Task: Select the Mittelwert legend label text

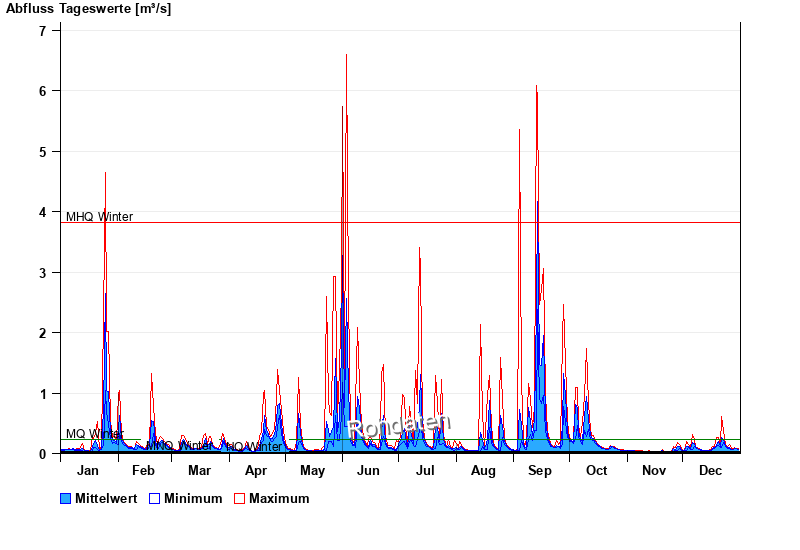Action: click(x=107, y=498)
